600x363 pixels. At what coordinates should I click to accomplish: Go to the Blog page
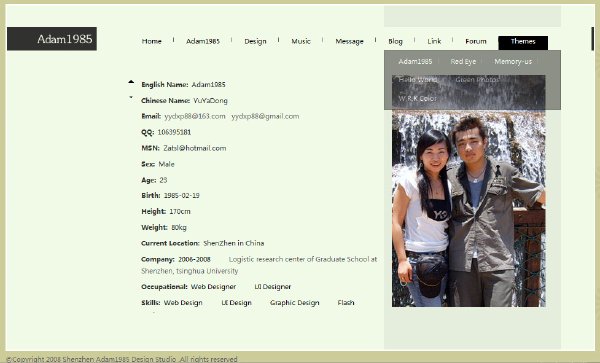click(x=395, y=41)
